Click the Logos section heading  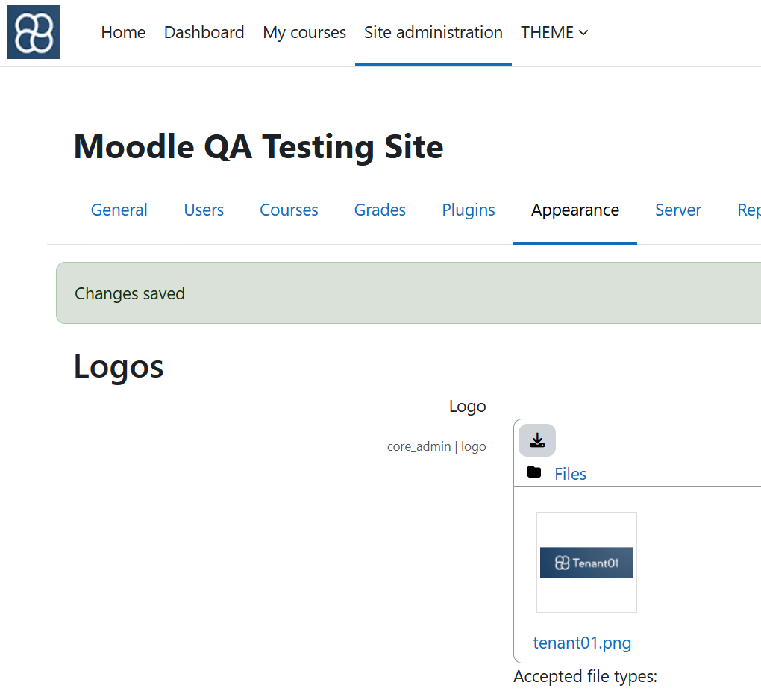pyautogui.click(x=119, y=366)
